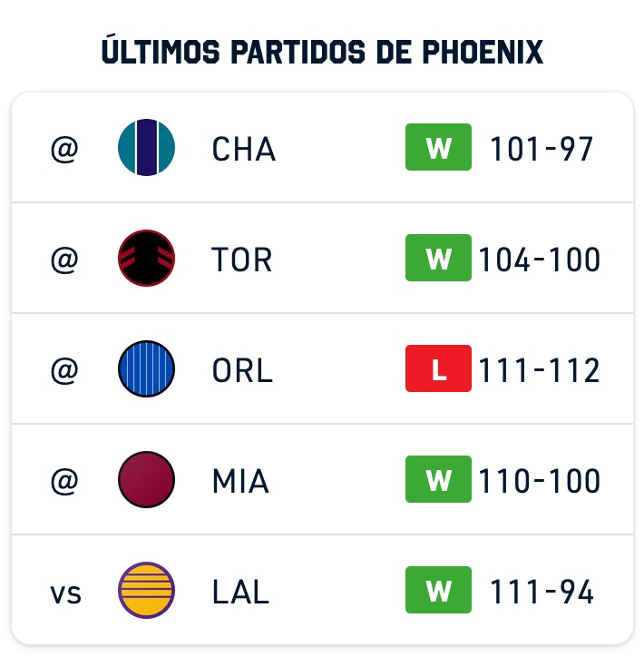The height and width of the screenshot is (657, 644).
Task: Select the LAL team name
Action: coord(240,592)
